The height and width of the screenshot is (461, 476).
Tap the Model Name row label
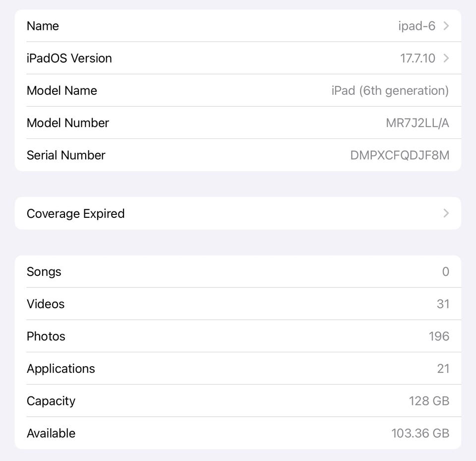(62, 90)
